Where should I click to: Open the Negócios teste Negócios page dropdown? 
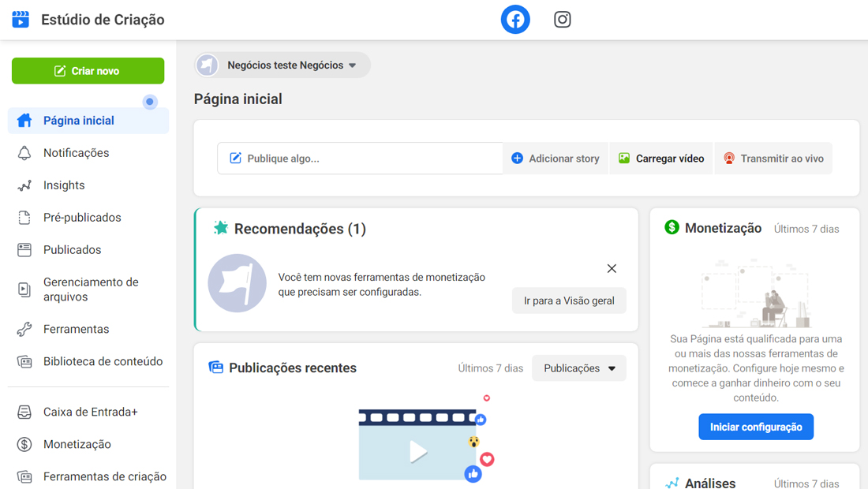point(282,65)
